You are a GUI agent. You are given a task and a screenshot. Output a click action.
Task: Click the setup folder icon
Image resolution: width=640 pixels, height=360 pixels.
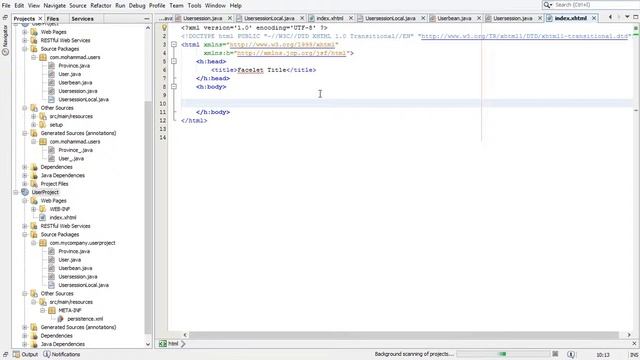tap(42, 124)
